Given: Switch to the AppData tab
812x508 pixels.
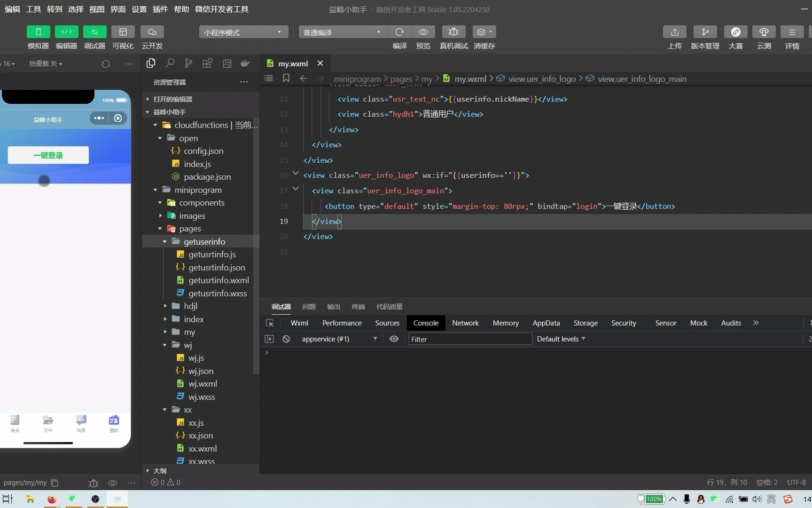Looking at the screenshot, I should tap(546, 323).
